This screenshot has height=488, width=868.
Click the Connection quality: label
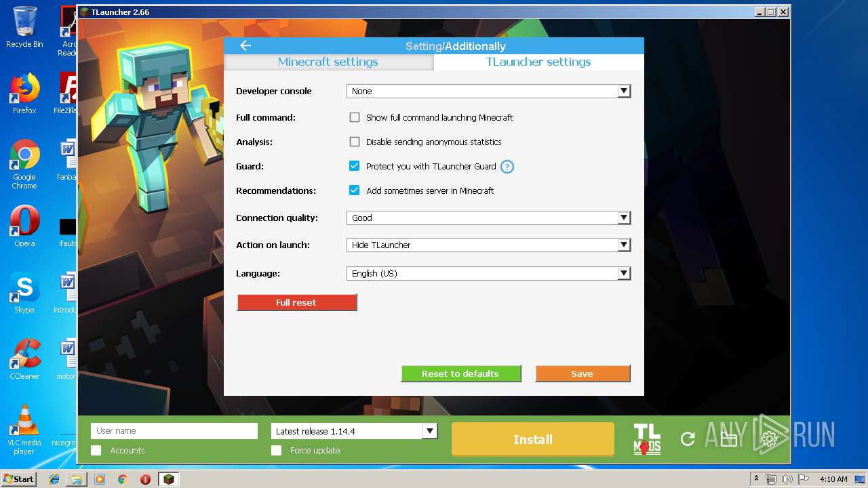coord(277,218)
